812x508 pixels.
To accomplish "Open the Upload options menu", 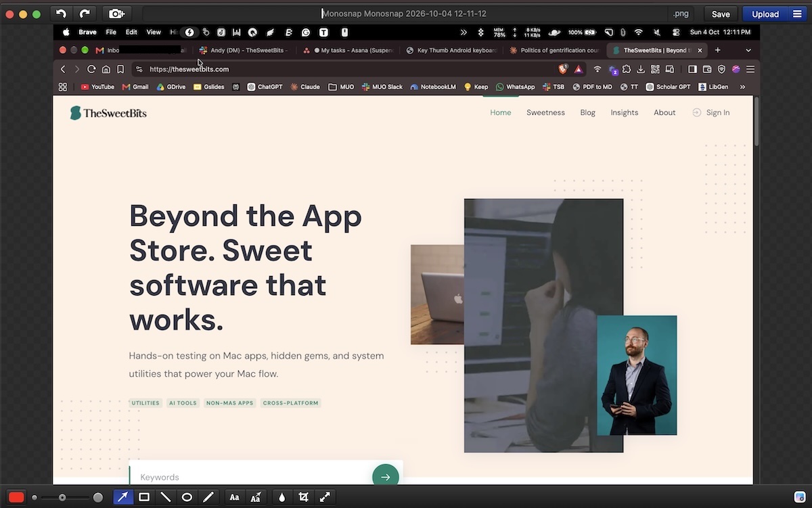I will [796, 14].
